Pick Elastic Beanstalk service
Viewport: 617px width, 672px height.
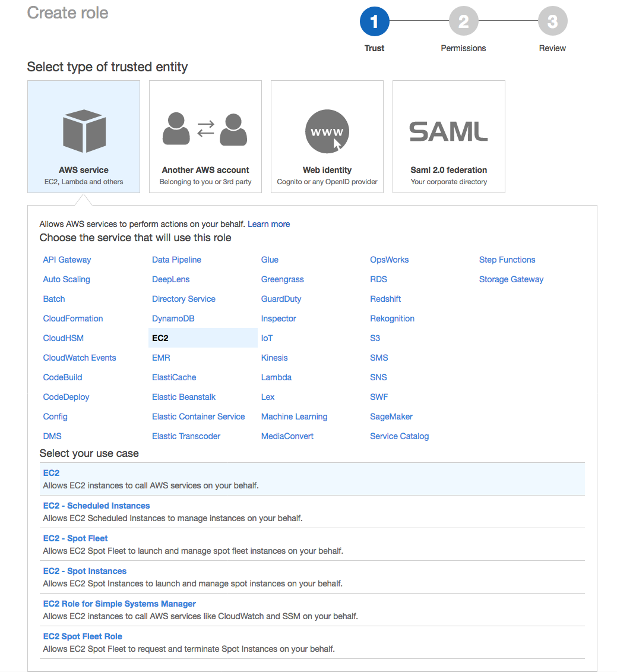tap(184, 397)
